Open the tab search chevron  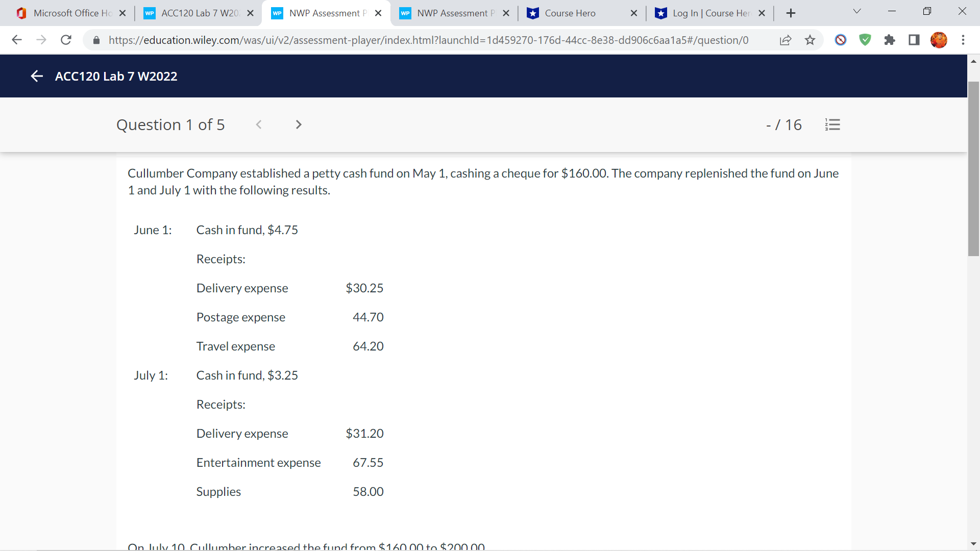pos(856,11)
